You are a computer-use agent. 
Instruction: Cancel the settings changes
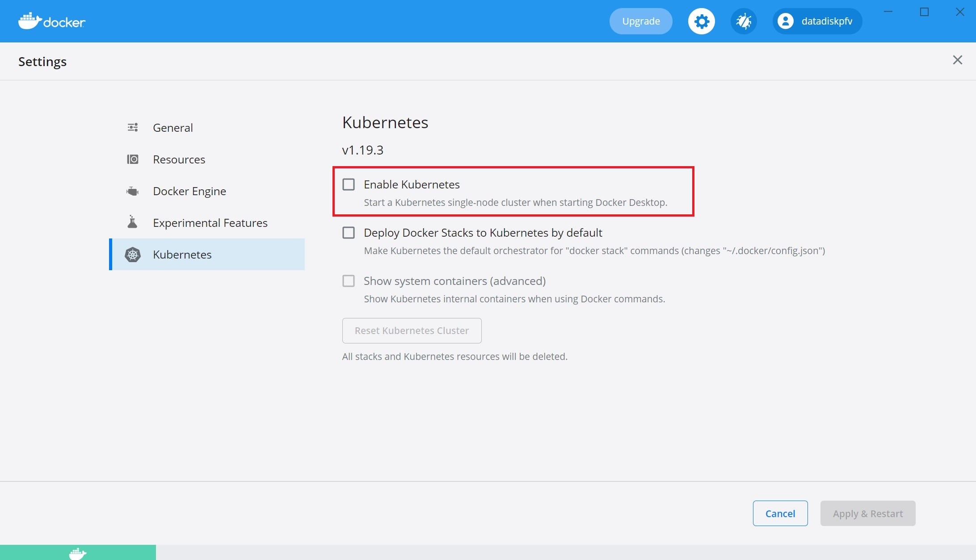click(780, 514)
